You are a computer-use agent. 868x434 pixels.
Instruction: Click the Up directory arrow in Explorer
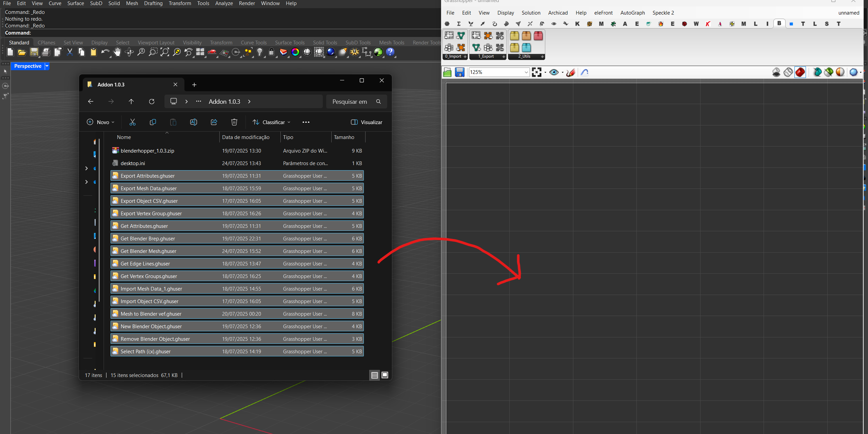click(x=131, y=102)
